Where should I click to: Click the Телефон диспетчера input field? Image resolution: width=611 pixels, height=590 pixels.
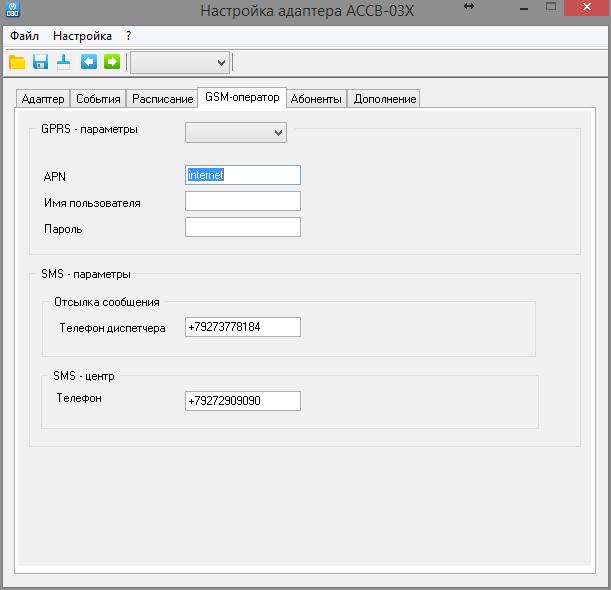243,327
